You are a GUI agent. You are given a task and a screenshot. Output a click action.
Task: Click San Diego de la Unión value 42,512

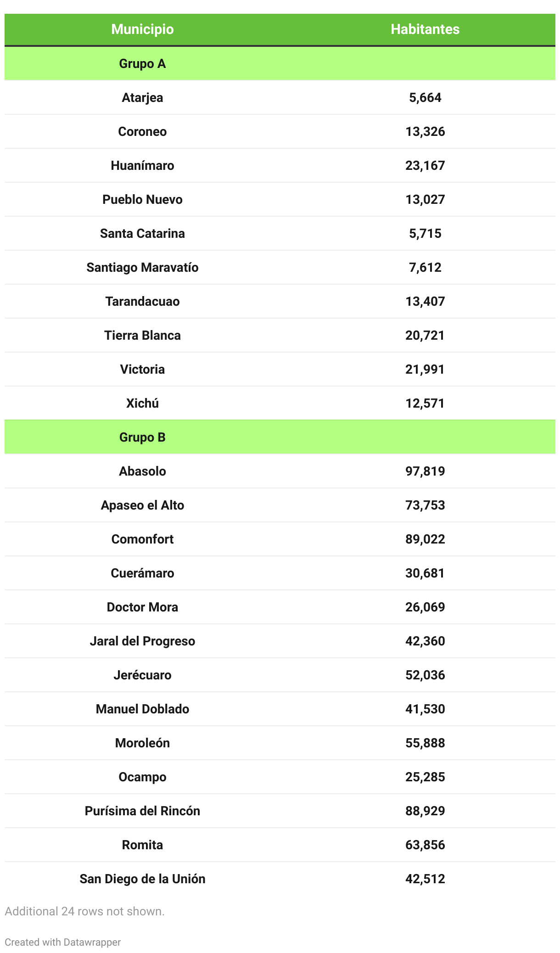click(x=425, y=879)
